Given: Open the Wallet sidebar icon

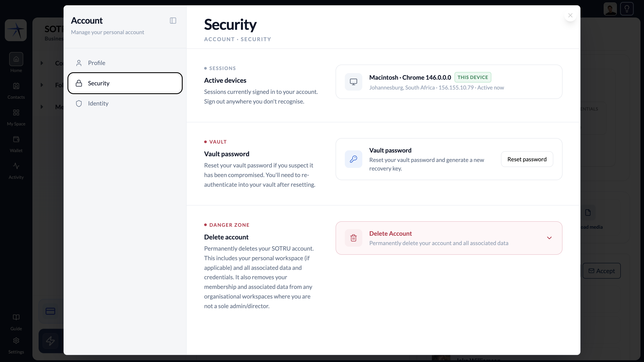Looking at the screenshot, I should pyautogui.click(x=16, y=139).
